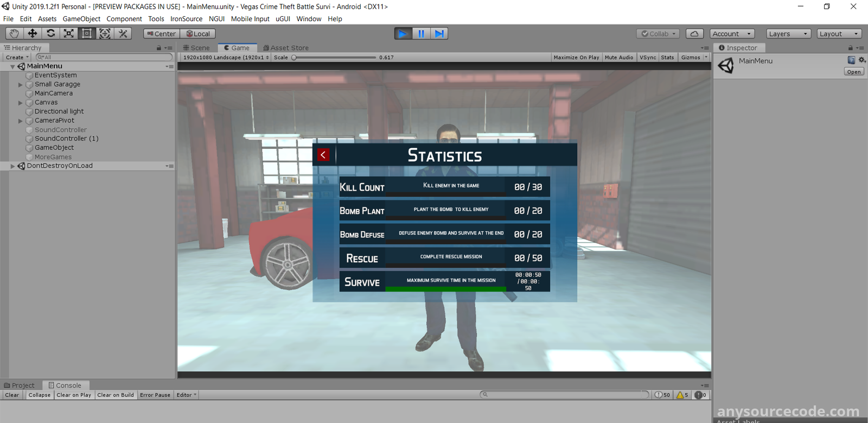This screenshot has height=423, width=868.
Task: Open the Layers dropdown
Action: 788,34
